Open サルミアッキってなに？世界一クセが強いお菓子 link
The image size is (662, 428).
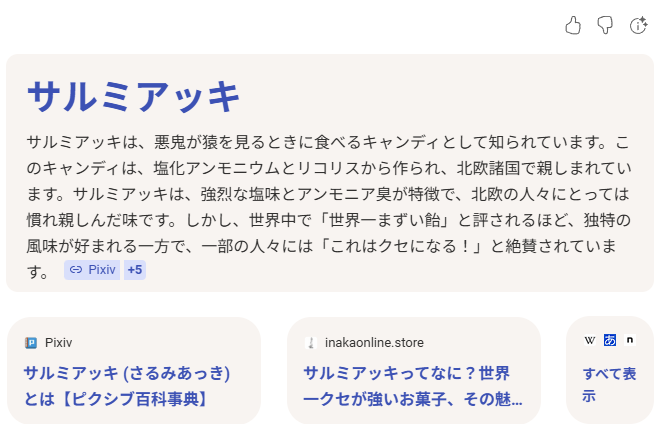408,386
